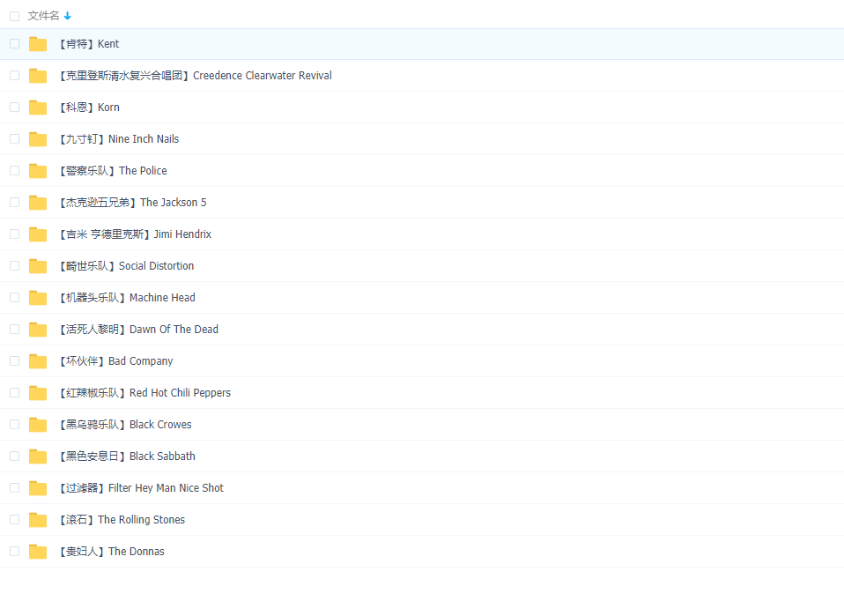Open the Black Sabbath folder name
The height and width of the screenshot is (616, 844).
coord(127,457)
